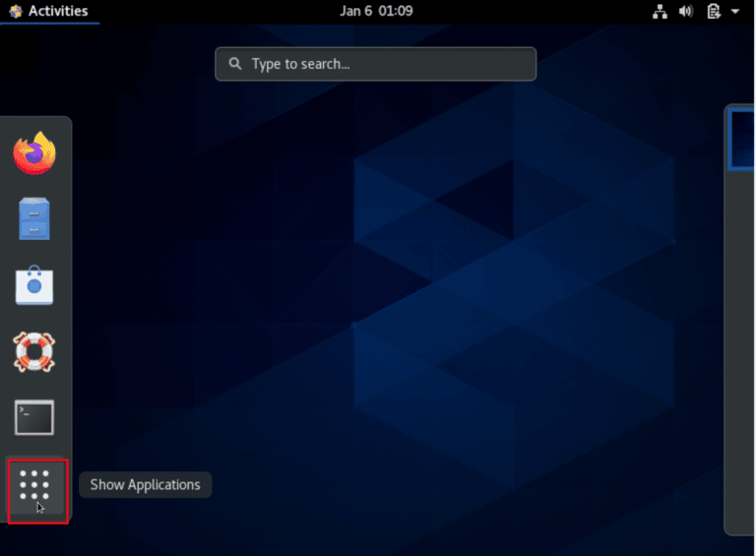The image size is (756, 556).
Task: Click the power/clipboard status icon
Action: [714, 11]
